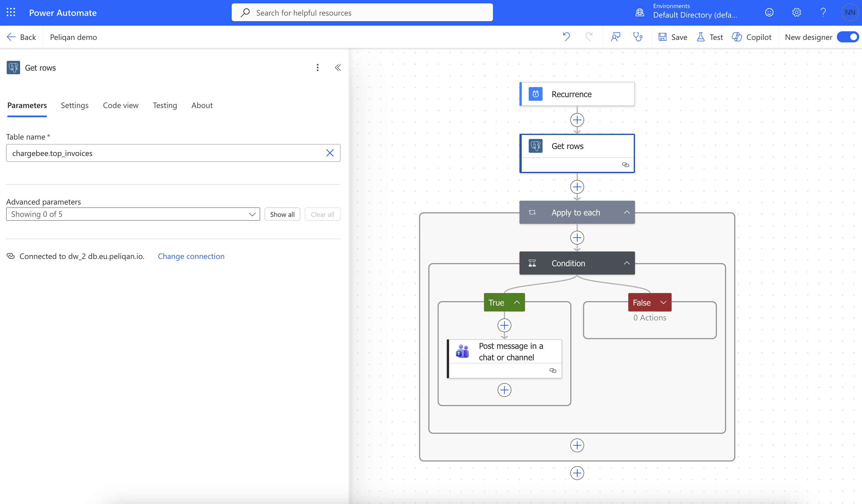Turn off the New designer toggle
This screenshot has width=862, height=504.
coord(849,37)
